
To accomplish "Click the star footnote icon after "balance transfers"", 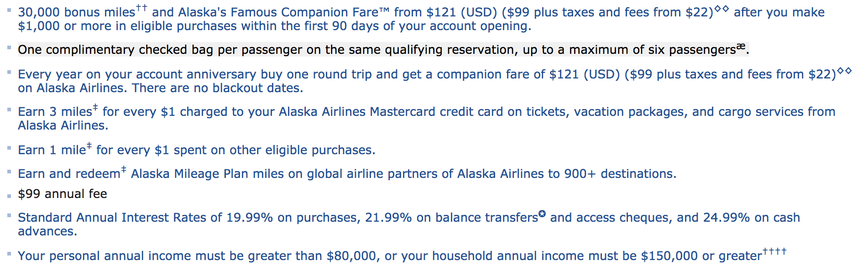I will (x=542, y=214).
